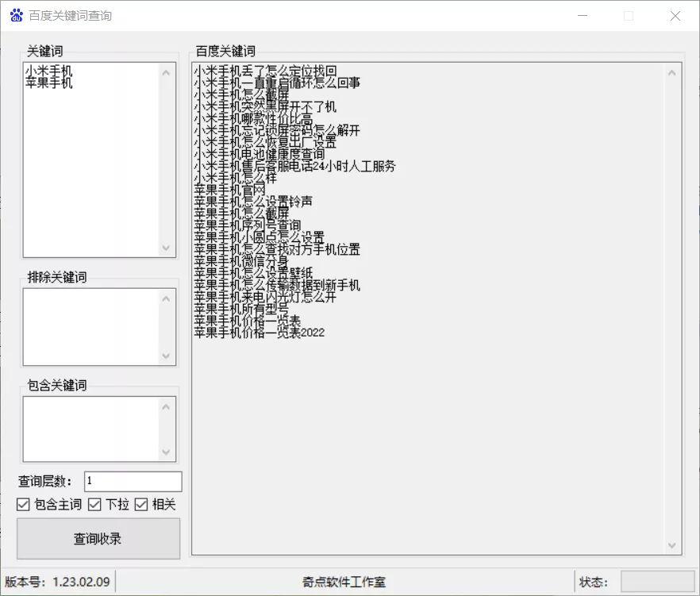Screen dimensions: 700x596
Task: Click result 苹果手机怎么传输数据到新手机
Action: click(277, 285)
